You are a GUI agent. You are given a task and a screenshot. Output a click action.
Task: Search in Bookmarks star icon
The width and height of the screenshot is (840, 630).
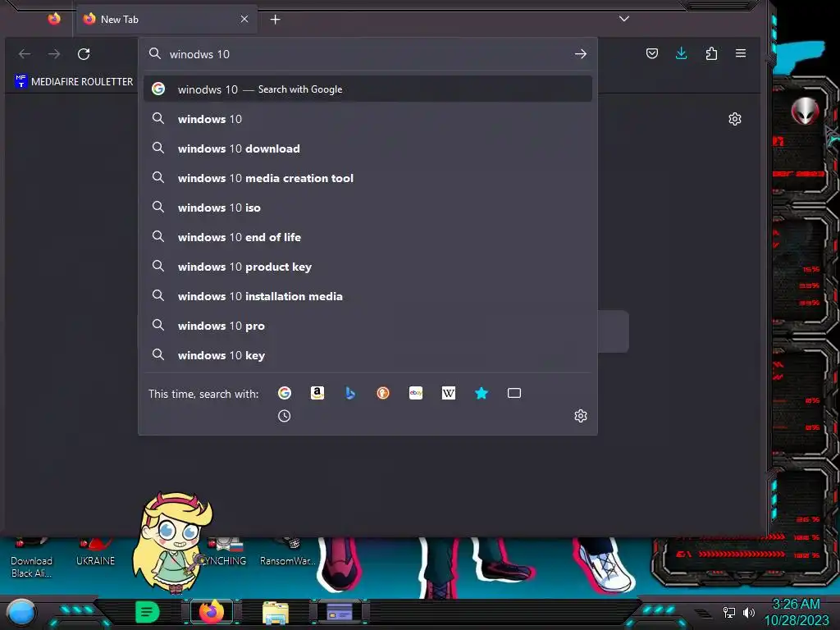[x=482, y=393]
